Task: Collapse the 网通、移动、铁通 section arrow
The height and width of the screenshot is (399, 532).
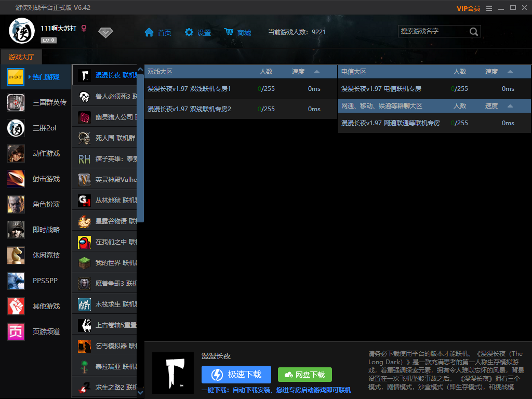Action: [x=510, y=106]
